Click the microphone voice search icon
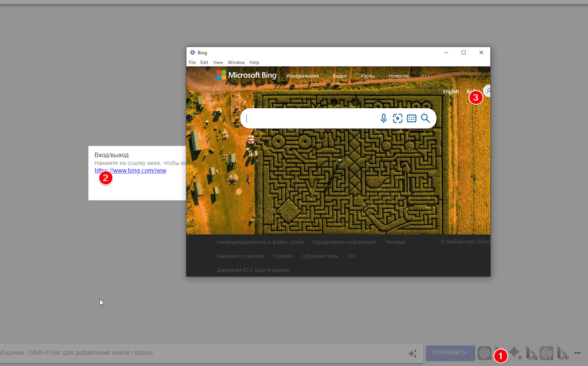588x366 pixels. [383, 118]
